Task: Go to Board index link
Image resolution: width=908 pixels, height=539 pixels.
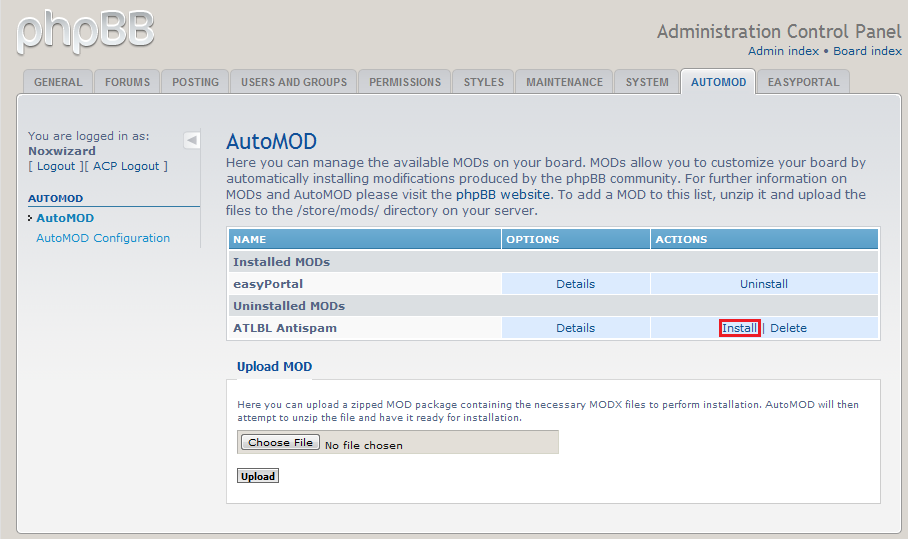Action: (867, 51)
